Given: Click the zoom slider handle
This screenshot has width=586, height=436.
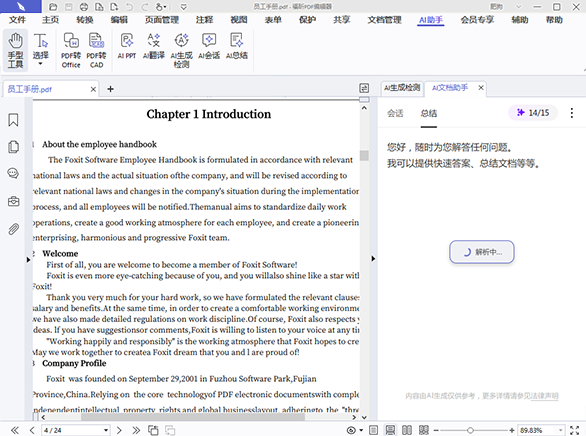Looking at the screenshot, I should coord(470,430).
